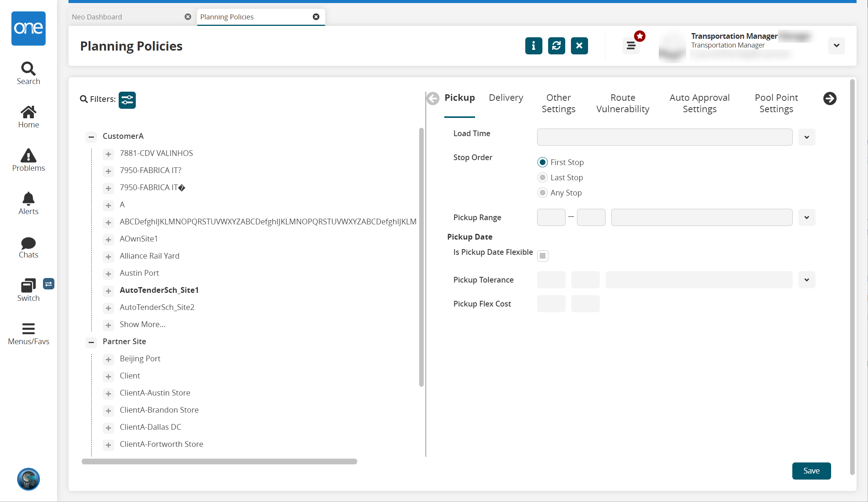This screenshot has width=868, height=502.
Task: Open the Load Time dropdown arrow
Action: click(x=806, y=137)
